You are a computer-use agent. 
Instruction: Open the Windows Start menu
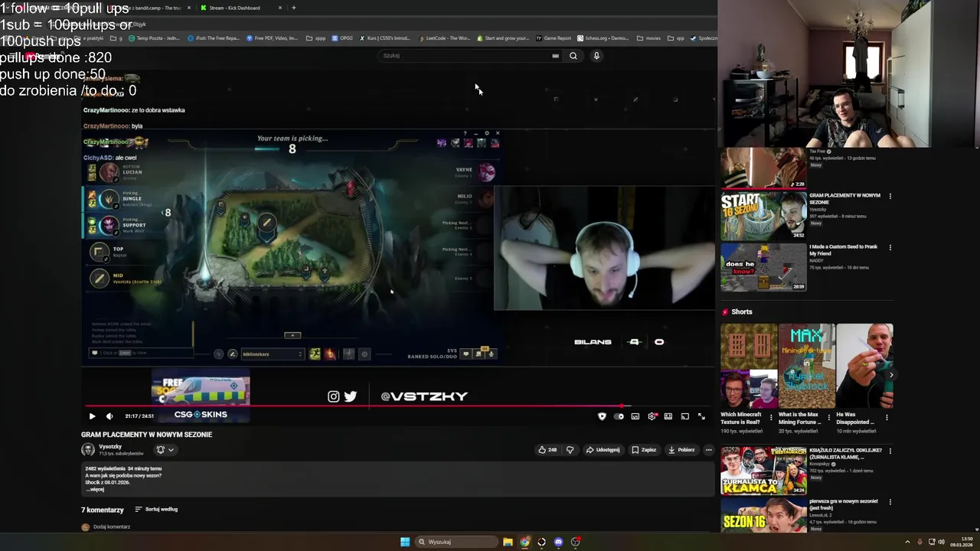[405, 542]
